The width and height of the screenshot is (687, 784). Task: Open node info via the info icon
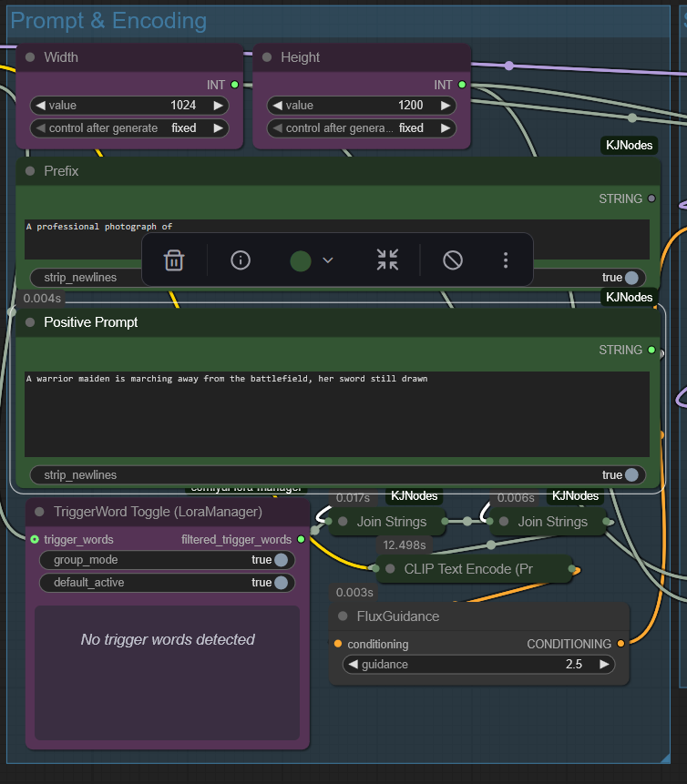241,260
